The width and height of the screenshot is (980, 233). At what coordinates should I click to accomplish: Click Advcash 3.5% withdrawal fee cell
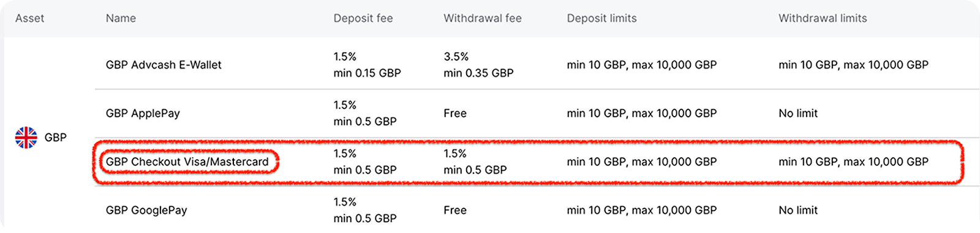tap(478, 65)
